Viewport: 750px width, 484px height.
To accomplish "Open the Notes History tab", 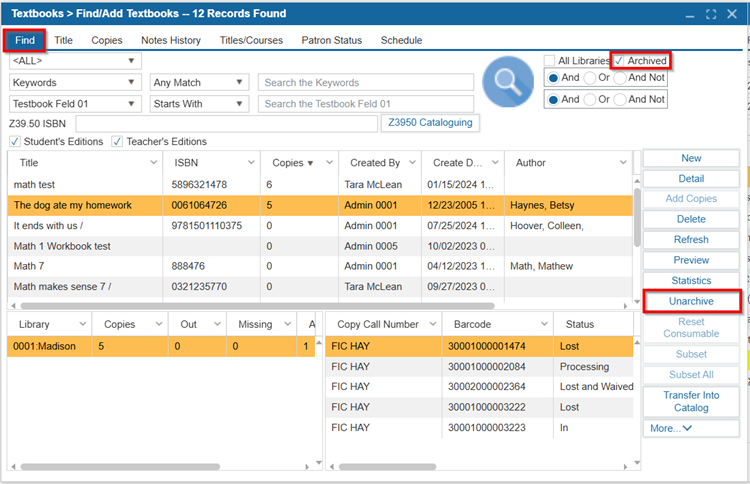I will (x=171, y=40).
